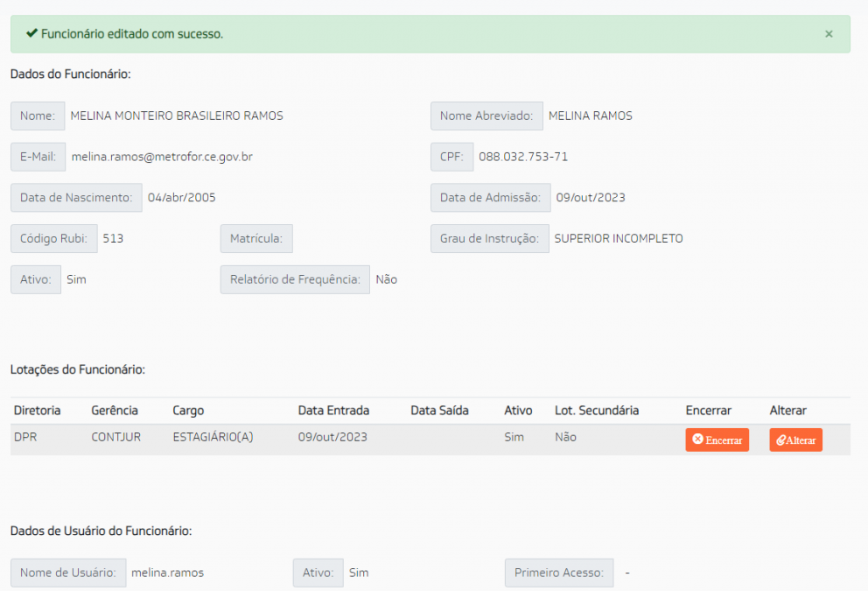
Task: Click the Código Rubi label
Action: tap(53, 239)
